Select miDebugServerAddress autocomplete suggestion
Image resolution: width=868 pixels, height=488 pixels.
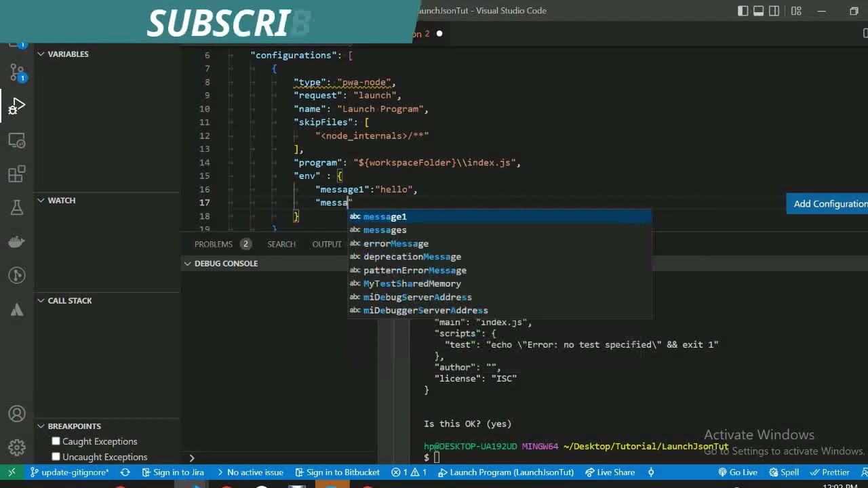pyautogui.click(x=500, y=297)
